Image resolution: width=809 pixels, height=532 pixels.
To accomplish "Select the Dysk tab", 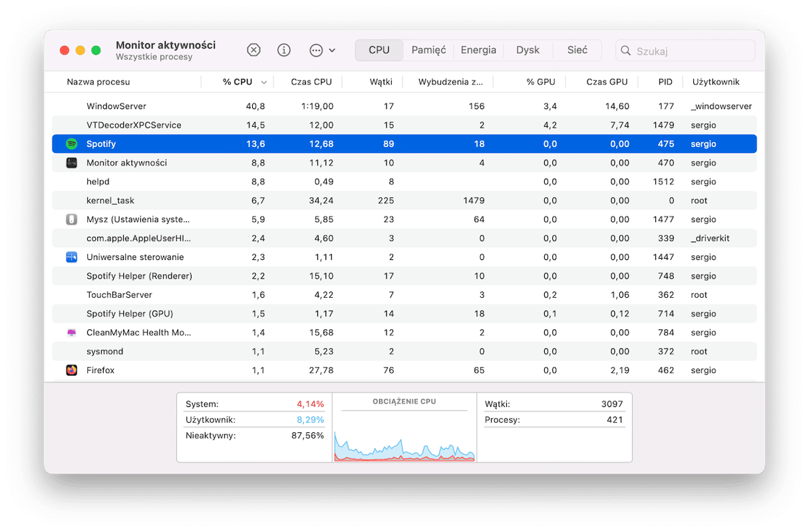I will pos(528,50).
